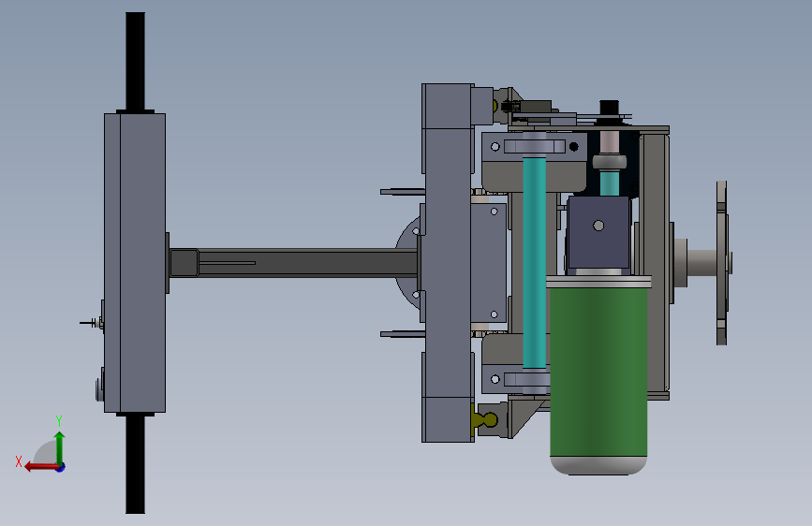Select the long teal vertical shaft
The width and height of the screenshot is (812, 526).
pyautogui.click(x=534, y=262)
